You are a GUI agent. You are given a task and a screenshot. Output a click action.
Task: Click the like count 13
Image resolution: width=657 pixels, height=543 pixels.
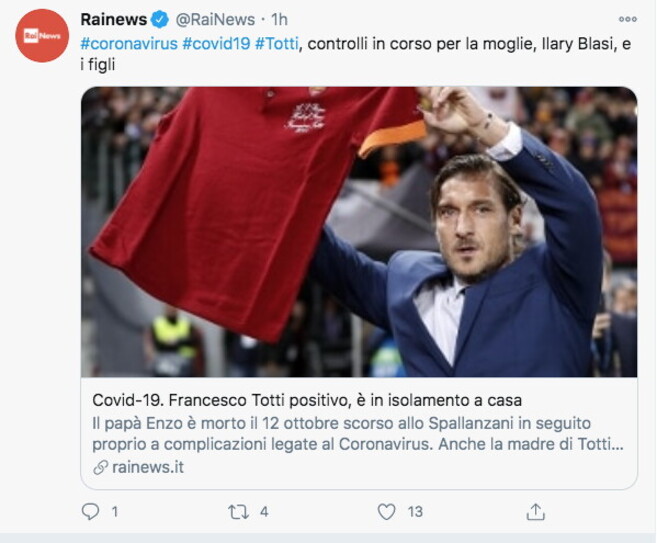coord(415,512)
